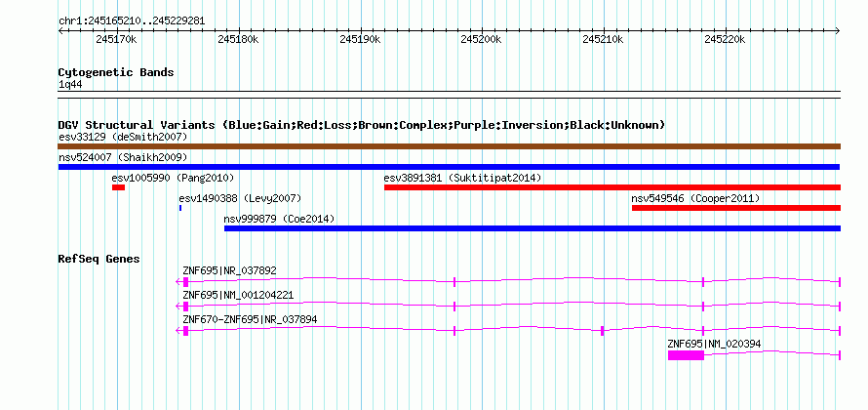Click the tiny blue esv1490388 gain marker

180,208
